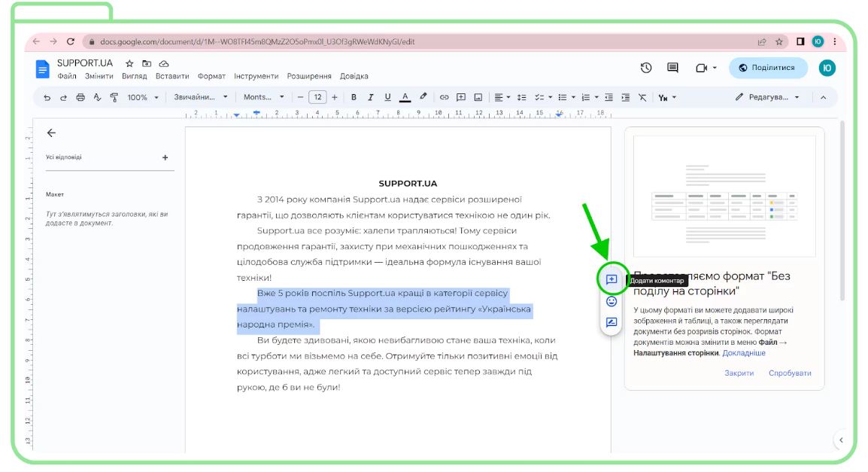Move document to another folder
Image resolution: width=868 pixels, height=472 pixels.
pyautogui.click(x=147, y=64)
